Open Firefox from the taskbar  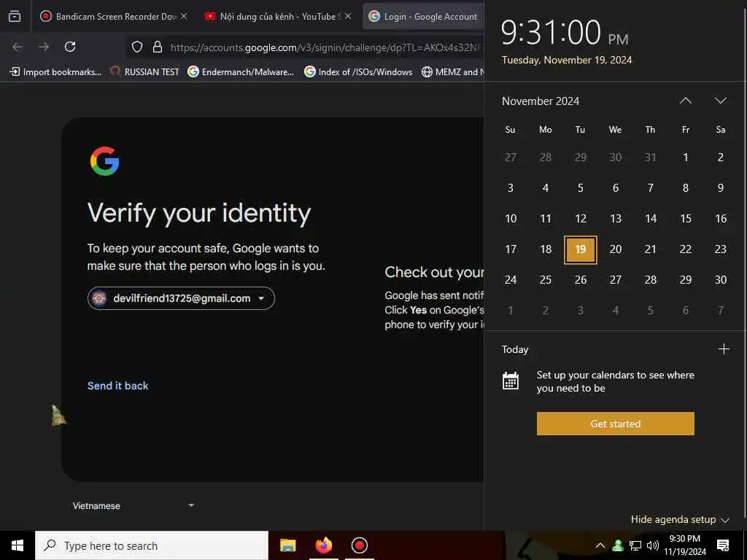[323, 545]
